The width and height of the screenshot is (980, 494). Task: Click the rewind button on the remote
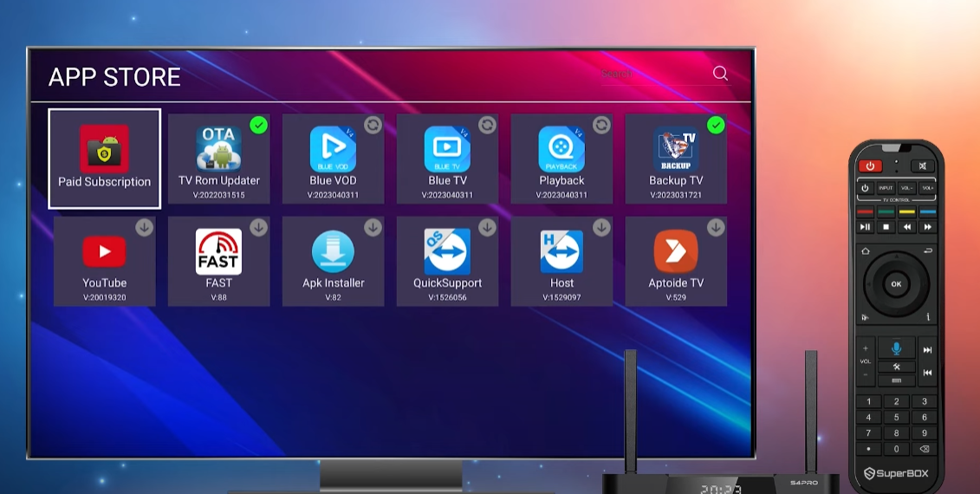[906, 227]
